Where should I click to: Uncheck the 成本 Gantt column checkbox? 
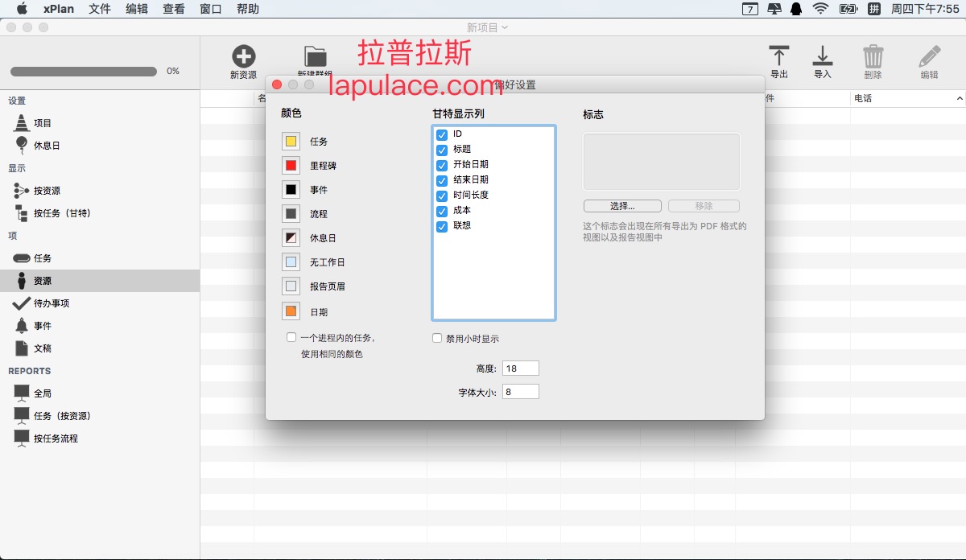(x=441, y=211)
